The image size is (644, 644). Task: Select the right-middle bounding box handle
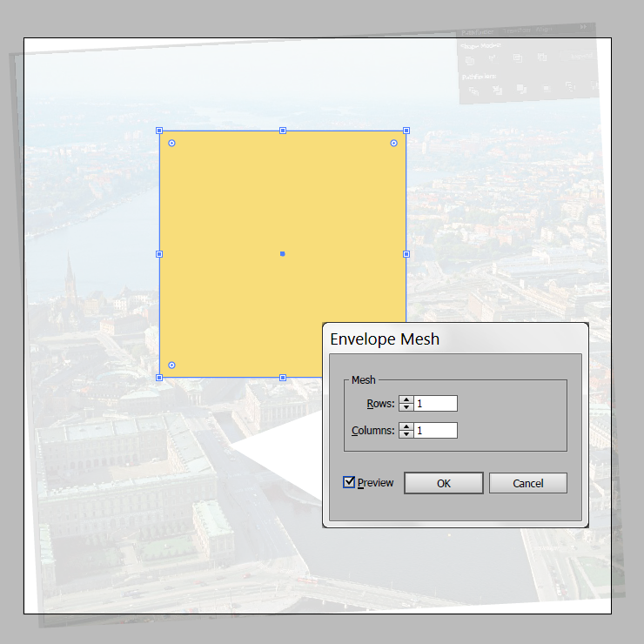coord(406,254)
